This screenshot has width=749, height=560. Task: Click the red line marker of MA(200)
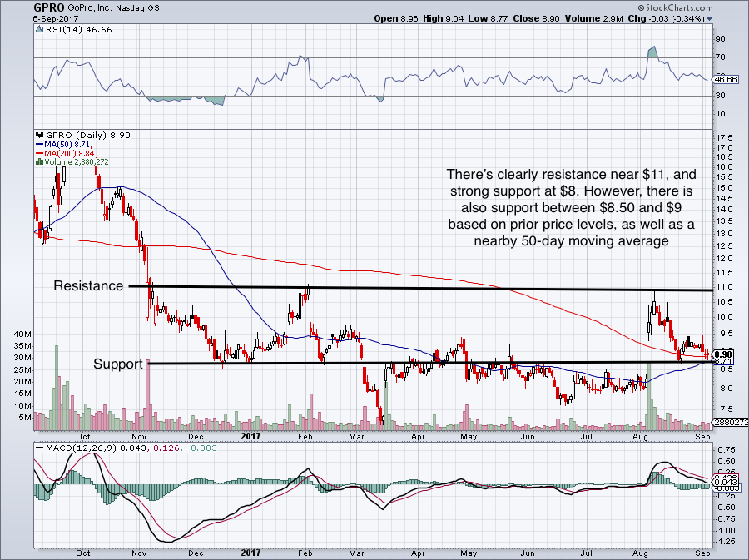coord(40,154)
